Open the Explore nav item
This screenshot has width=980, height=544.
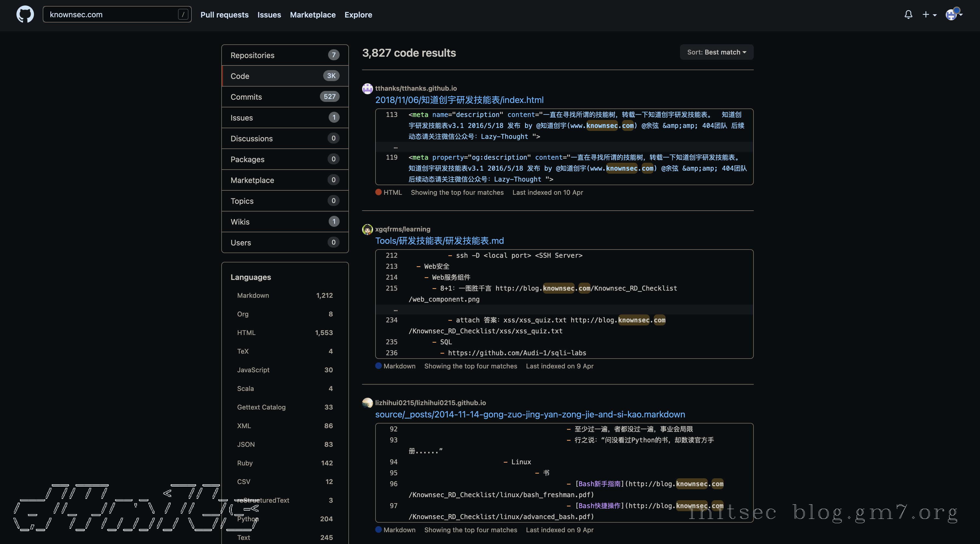coord(358,15)
